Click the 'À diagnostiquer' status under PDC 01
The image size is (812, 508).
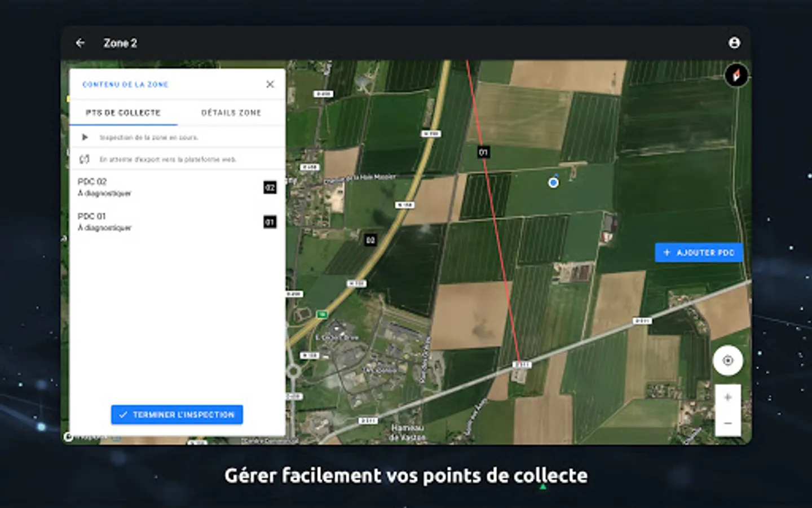104,227
